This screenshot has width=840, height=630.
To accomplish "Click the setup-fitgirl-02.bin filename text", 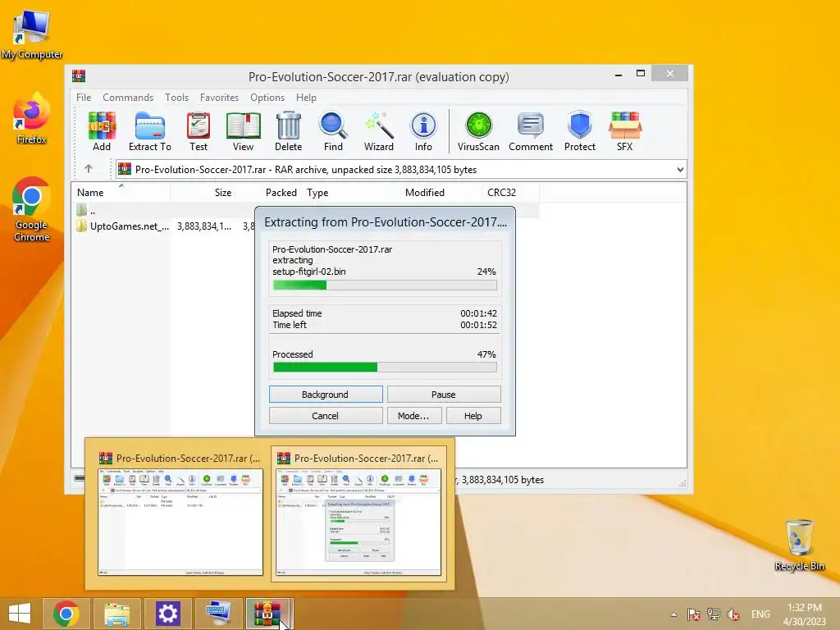I will click(x=309, y=272).
